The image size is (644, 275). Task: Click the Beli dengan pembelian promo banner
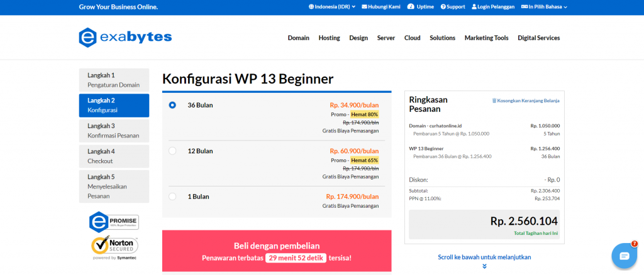coord(277,251)
